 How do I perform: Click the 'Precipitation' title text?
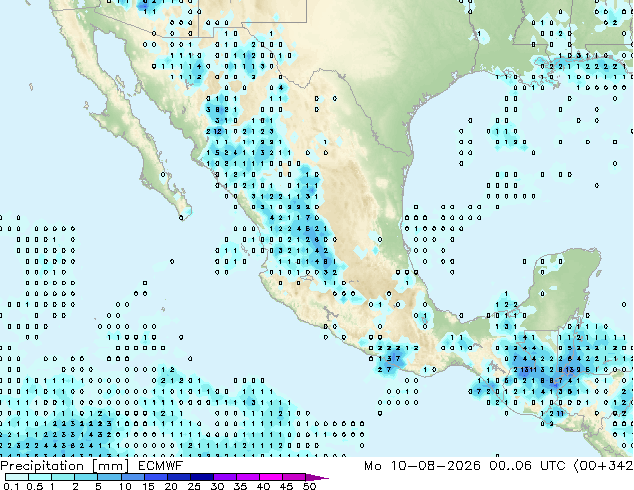pos(42,466)
